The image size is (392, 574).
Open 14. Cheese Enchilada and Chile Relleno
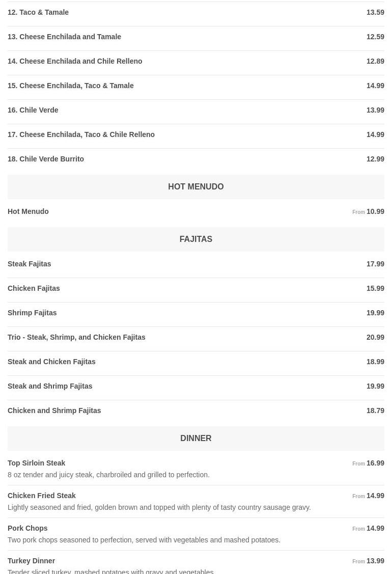75,61
